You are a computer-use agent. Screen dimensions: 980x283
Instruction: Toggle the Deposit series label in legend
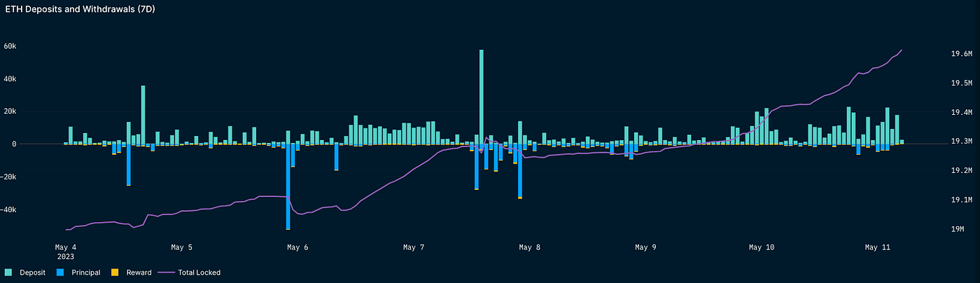[32, 272]
